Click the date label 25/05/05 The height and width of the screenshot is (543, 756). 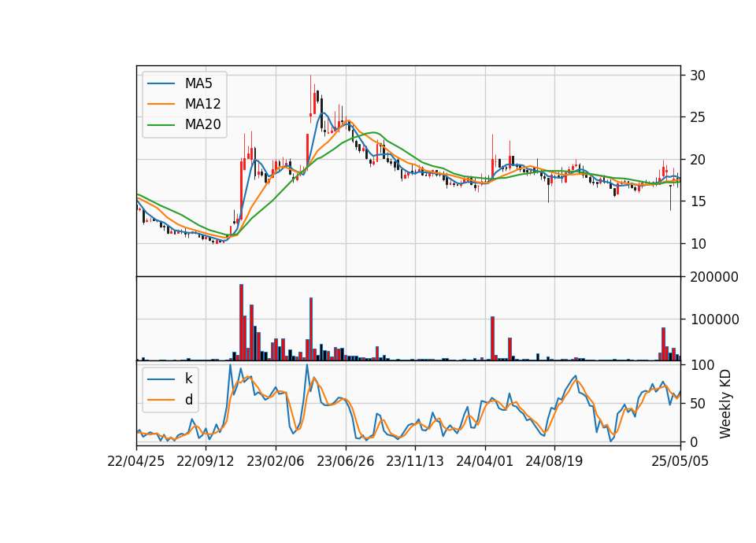point(680,462)
